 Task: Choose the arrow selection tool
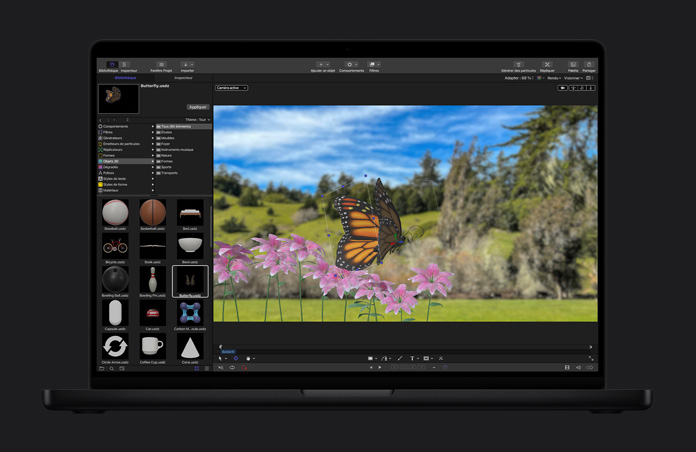point(221,358)
